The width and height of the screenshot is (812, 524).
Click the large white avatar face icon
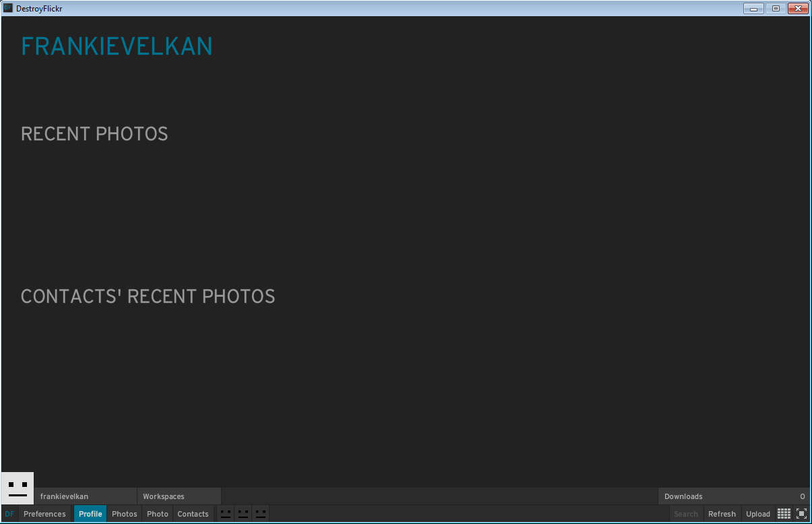click(18, 488)
